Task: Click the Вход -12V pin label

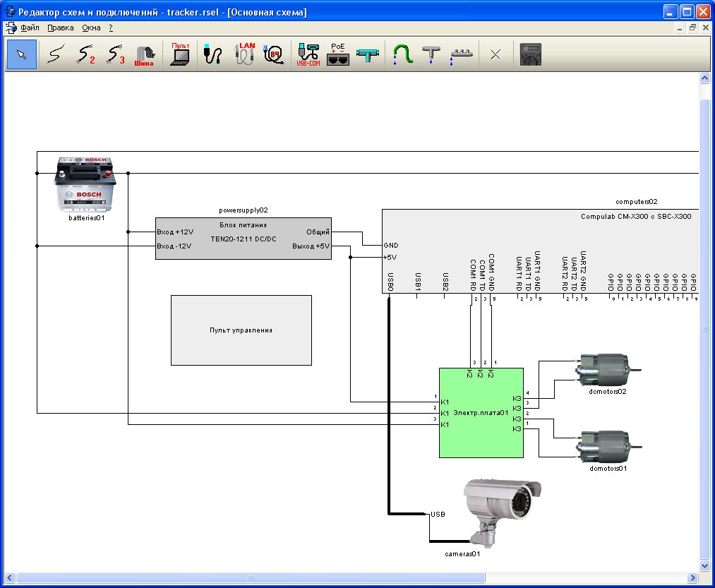Action: (174, 246)
